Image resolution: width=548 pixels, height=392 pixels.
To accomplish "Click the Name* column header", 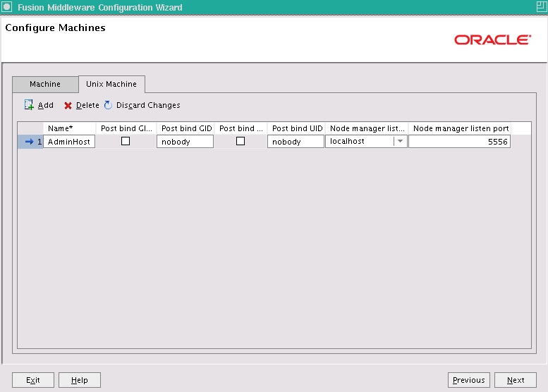I will [x=69, y=128].
